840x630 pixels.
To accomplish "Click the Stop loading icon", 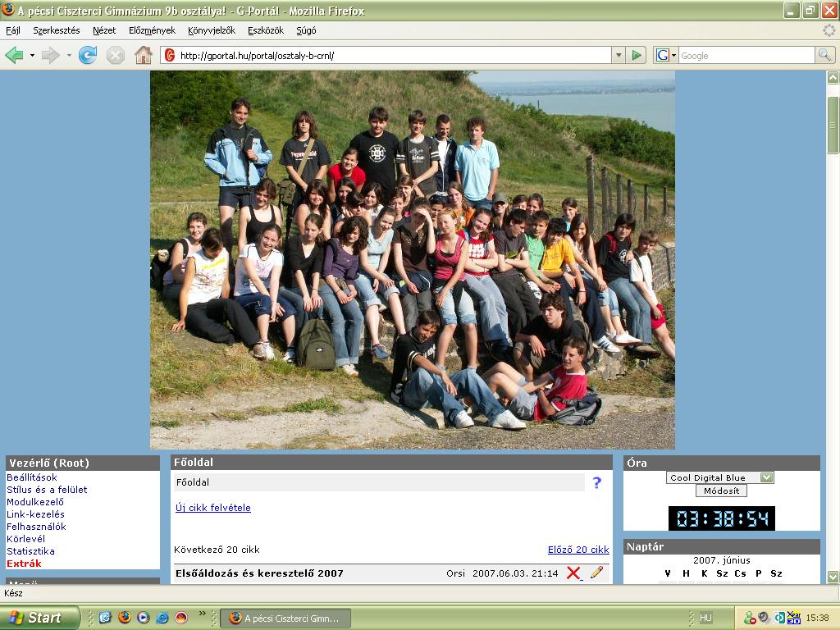I will [x=115, y=55].
